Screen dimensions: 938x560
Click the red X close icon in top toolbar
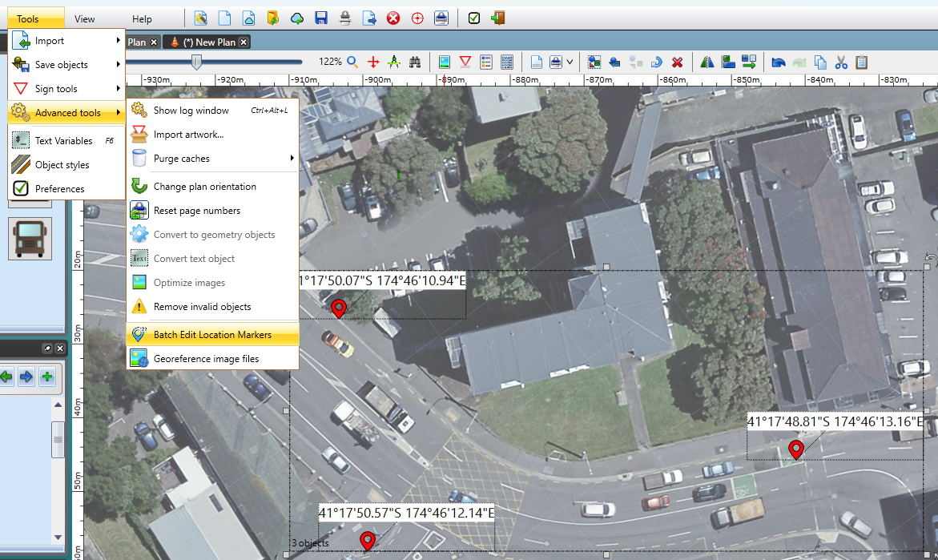tap(393, 18)
